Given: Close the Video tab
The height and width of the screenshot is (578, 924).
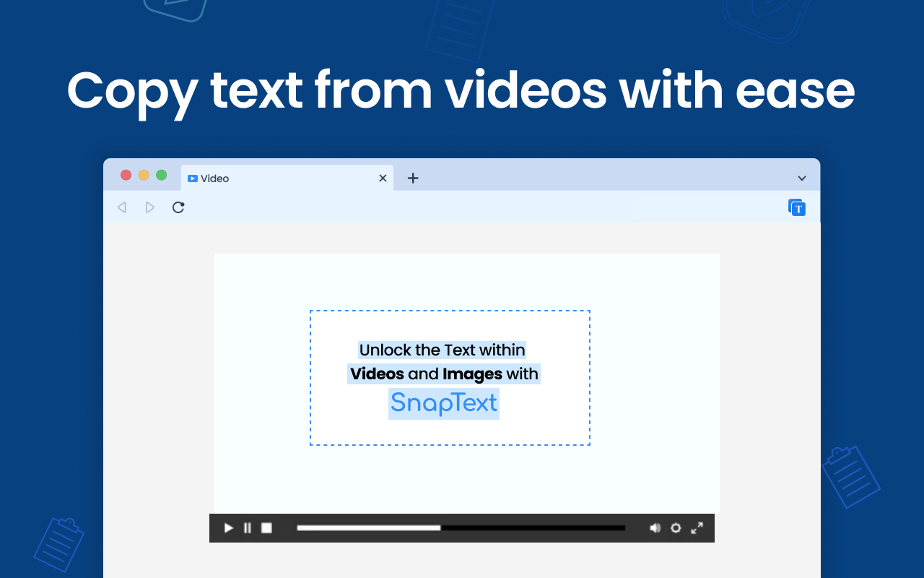Looking at the screenshot, I should (383, 178).
